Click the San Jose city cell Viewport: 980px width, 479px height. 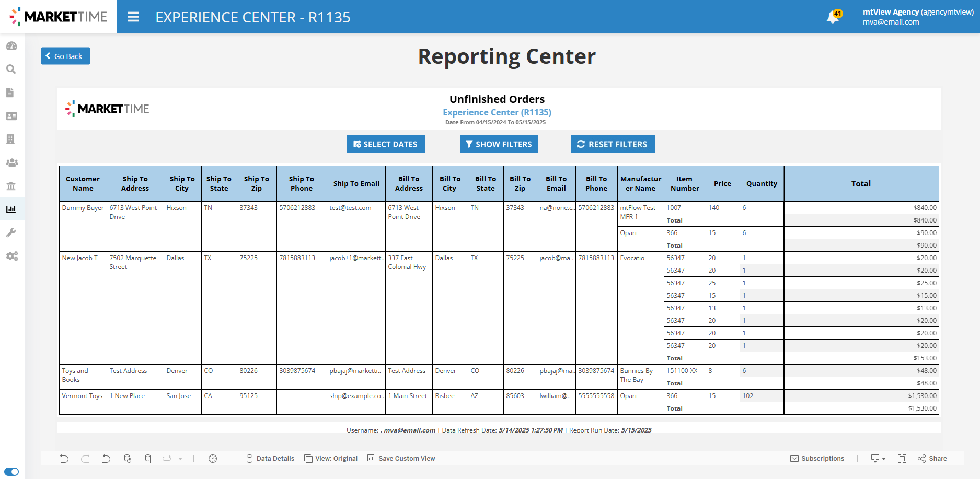click(x=182, y=402)
